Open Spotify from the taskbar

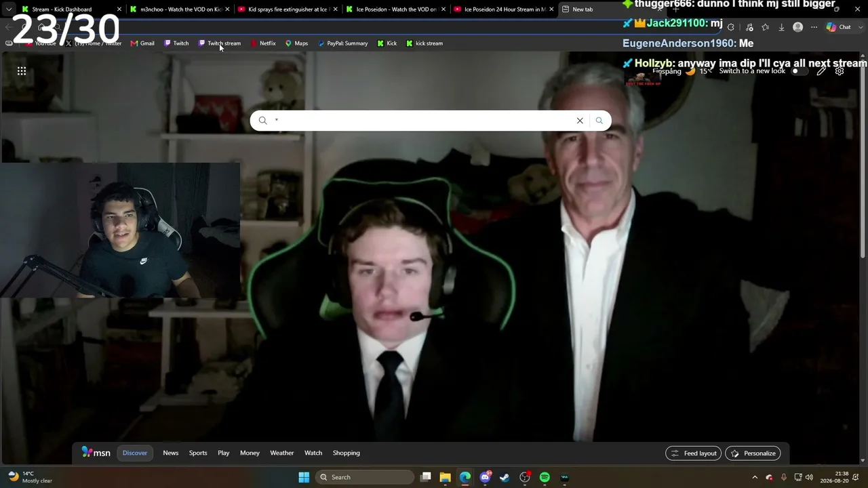pos(545,477)
